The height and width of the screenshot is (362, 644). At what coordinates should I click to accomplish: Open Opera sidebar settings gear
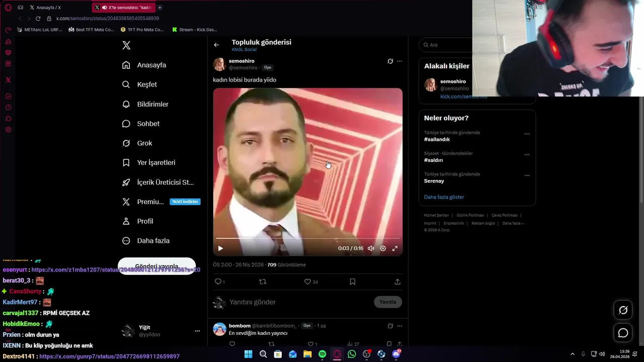[x=8, y=130]
